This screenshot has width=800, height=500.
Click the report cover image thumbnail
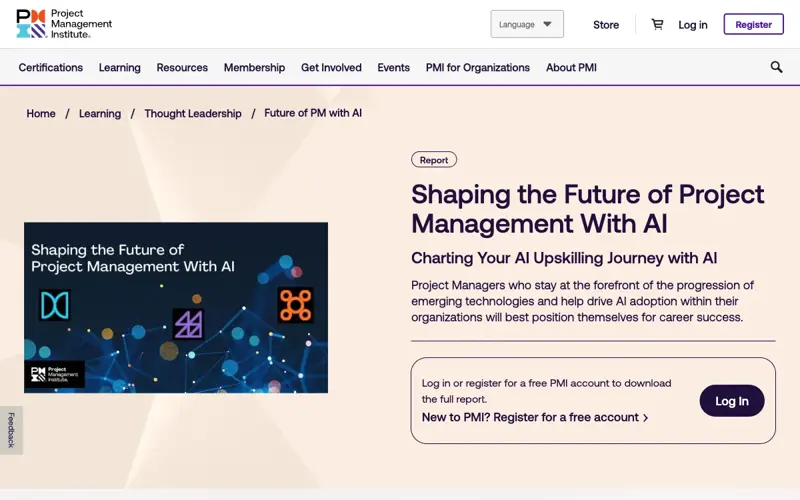[x=176, y=307]
